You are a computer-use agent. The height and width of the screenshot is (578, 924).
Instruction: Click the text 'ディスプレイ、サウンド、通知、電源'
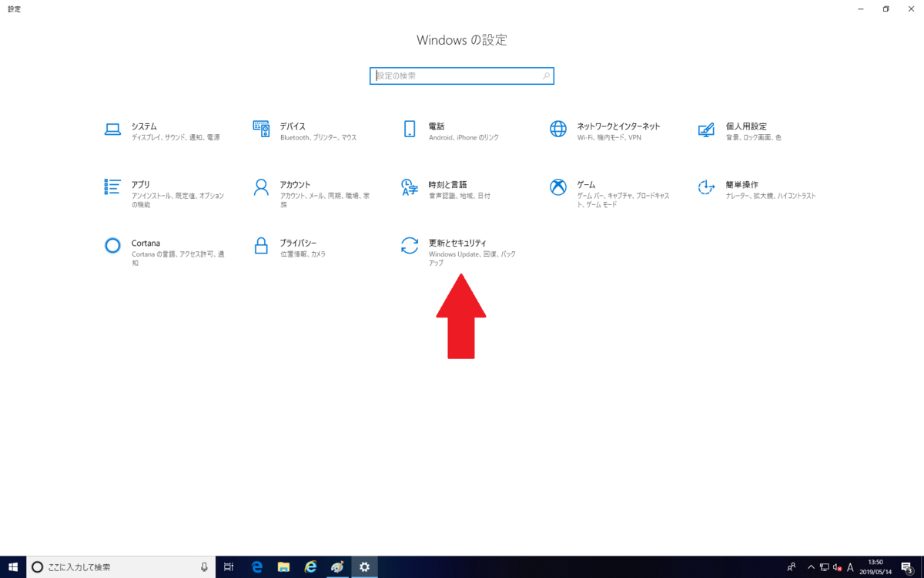pyautogui.click(x=175, y=137)
